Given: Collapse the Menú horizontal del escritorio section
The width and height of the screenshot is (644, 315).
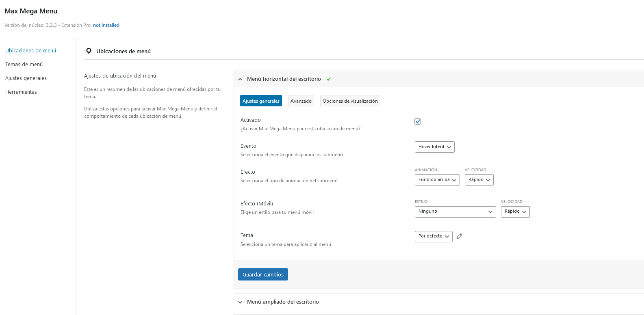Looking at the screenshot, I should coord(240,79).
